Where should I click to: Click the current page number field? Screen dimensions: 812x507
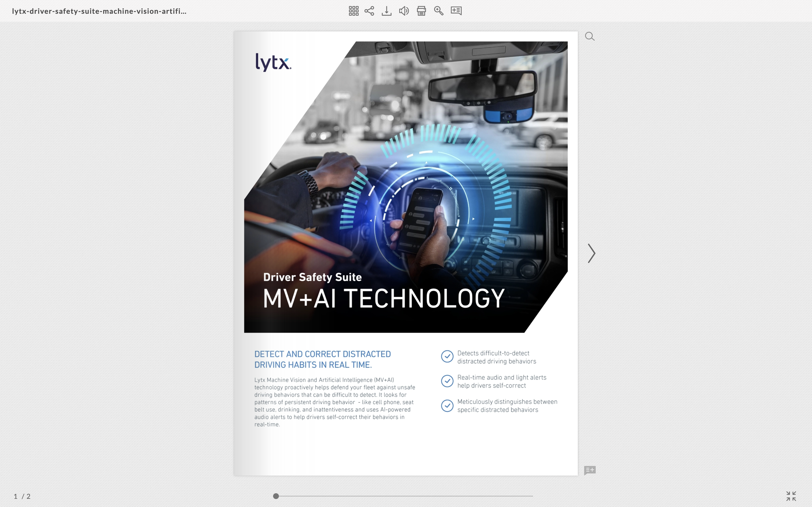pyautogui.click(x=15, y=496)
